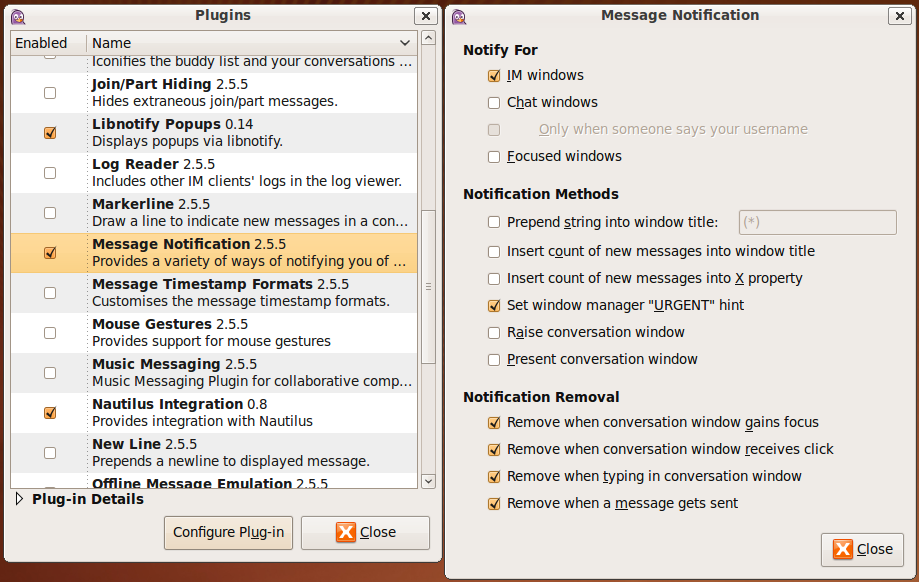Click the X icon in Plugins title bar
Viewport: 919px width, 582px height.
point(426,16)
